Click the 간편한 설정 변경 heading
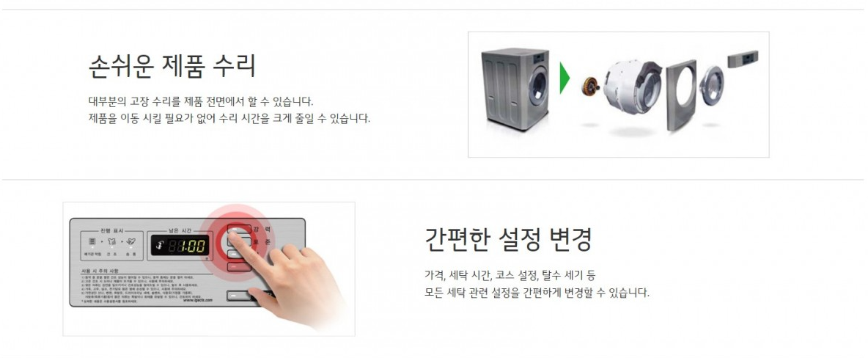The image size is (868, 358). (x=508, y=239)
